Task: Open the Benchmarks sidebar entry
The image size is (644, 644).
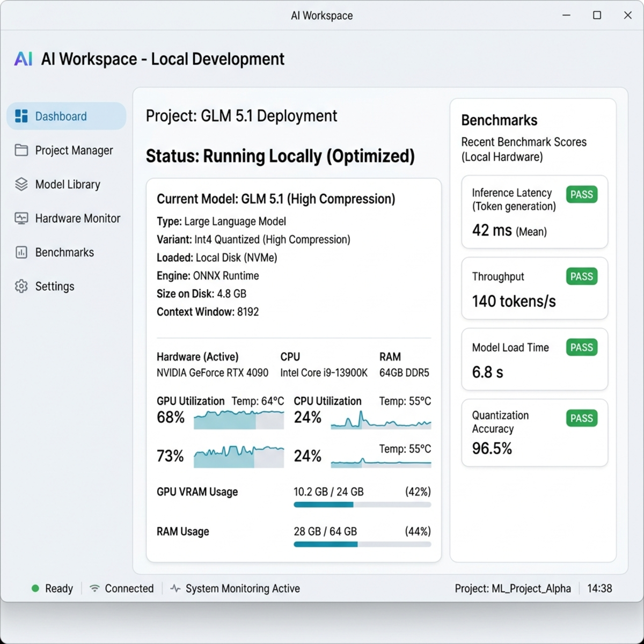Action: (x=67, y=252)
